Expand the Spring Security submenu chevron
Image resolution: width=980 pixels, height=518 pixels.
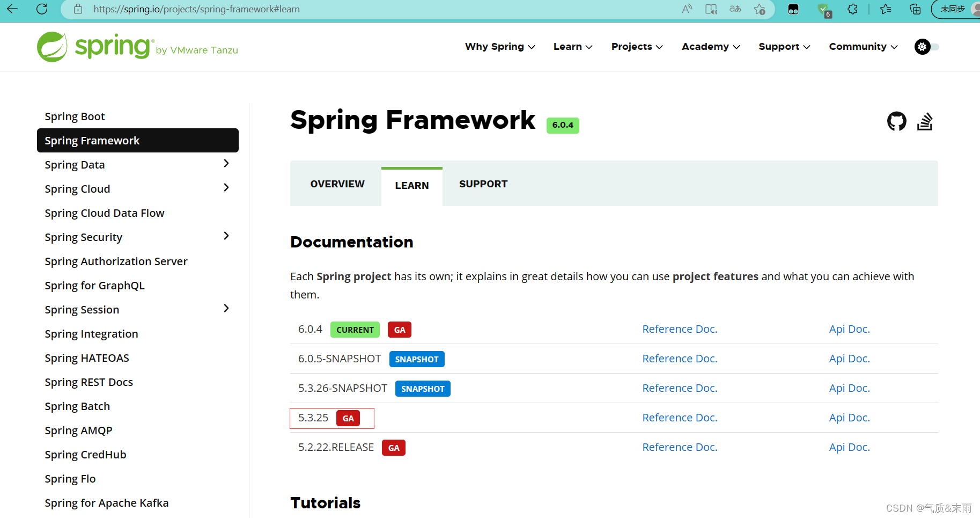click(226, 236)
